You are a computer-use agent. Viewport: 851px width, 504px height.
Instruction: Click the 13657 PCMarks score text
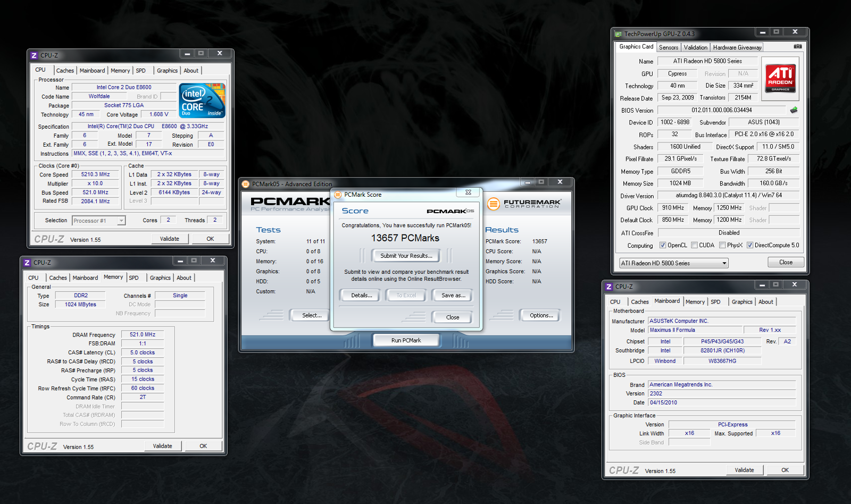coord(405,238)
